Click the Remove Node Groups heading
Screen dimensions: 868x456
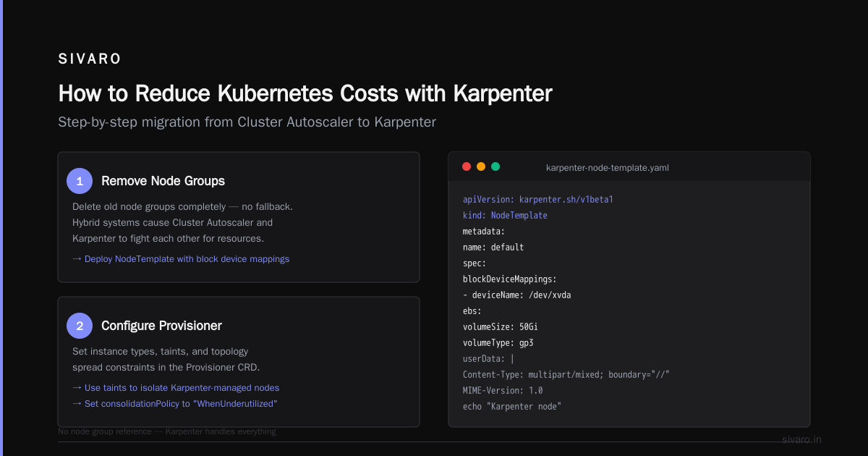pos(163,181)
